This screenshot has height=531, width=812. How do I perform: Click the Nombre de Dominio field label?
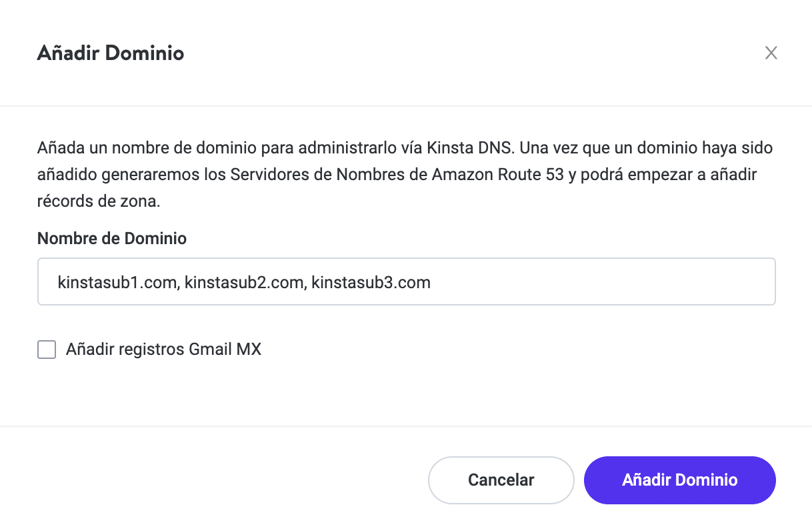111,238
